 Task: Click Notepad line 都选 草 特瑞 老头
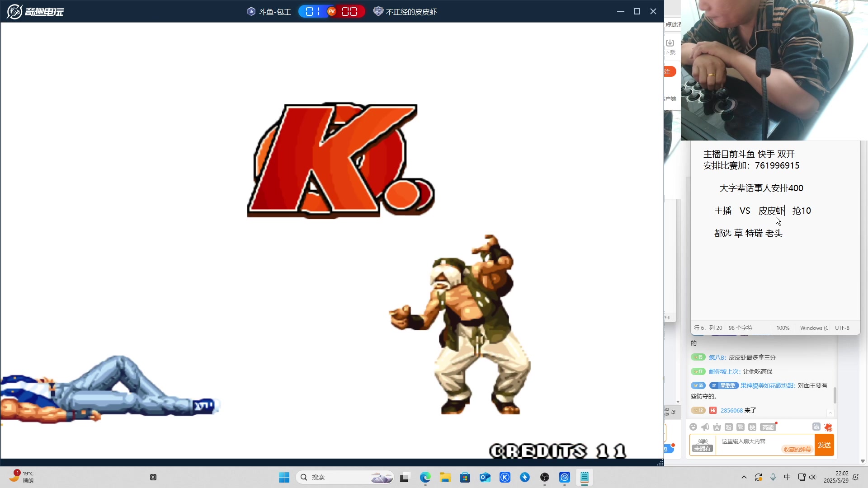748,233
